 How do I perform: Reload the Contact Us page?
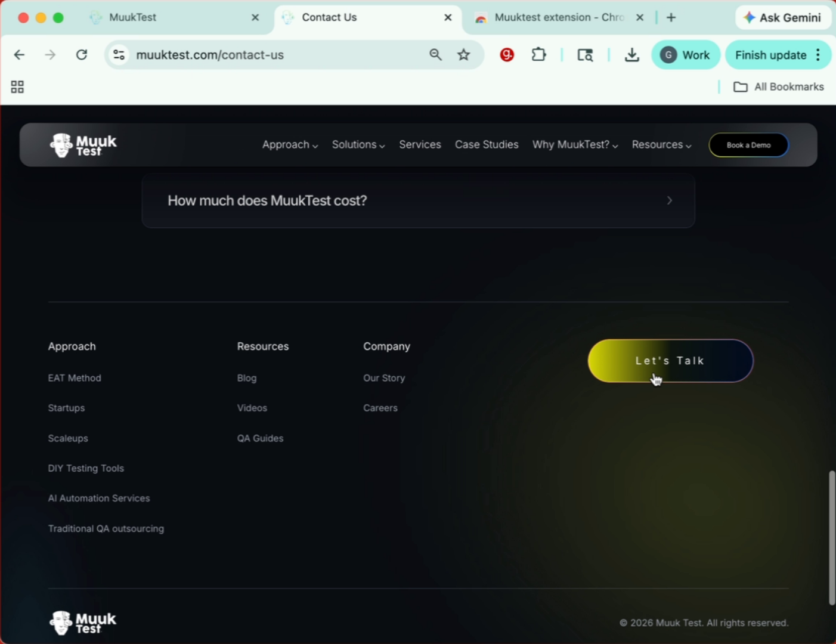(x=82, y=55)
